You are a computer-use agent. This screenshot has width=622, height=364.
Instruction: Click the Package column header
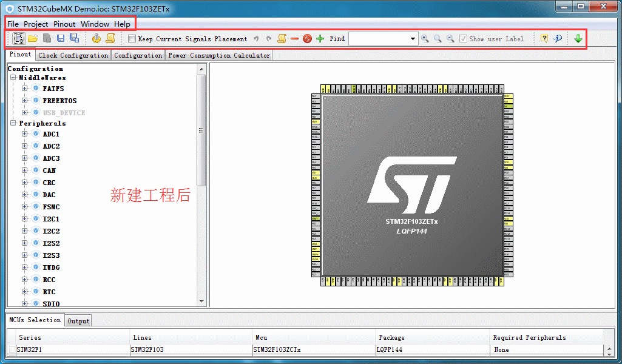(433, 337)
